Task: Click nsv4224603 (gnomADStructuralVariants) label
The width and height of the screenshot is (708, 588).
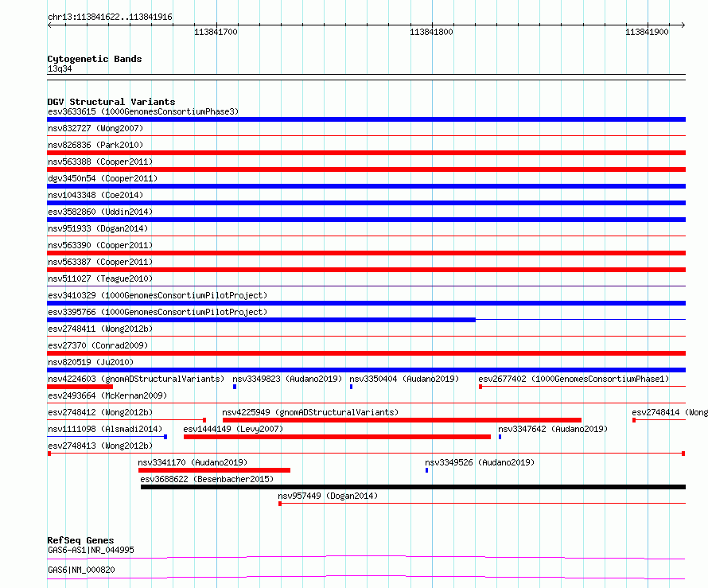Action: 136,379
